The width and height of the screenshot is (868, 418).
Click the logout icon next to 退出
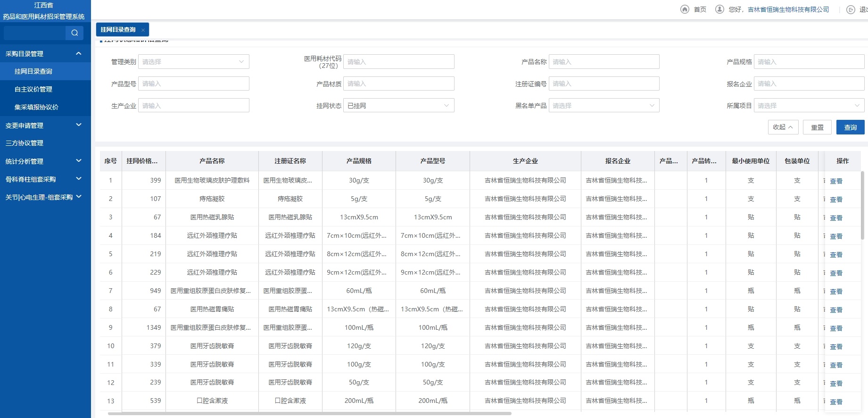tap(851, 9)
